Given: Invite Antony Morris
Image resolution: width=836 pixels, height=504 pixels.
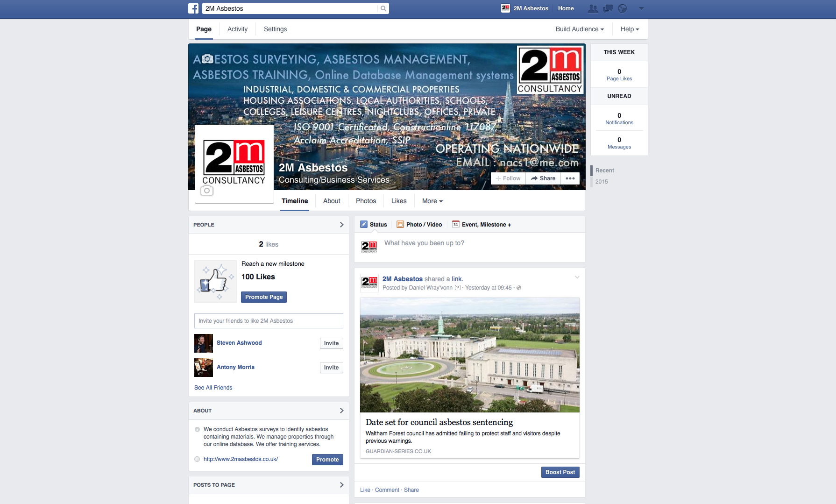Looking at the screenshot, I should 331,368.
